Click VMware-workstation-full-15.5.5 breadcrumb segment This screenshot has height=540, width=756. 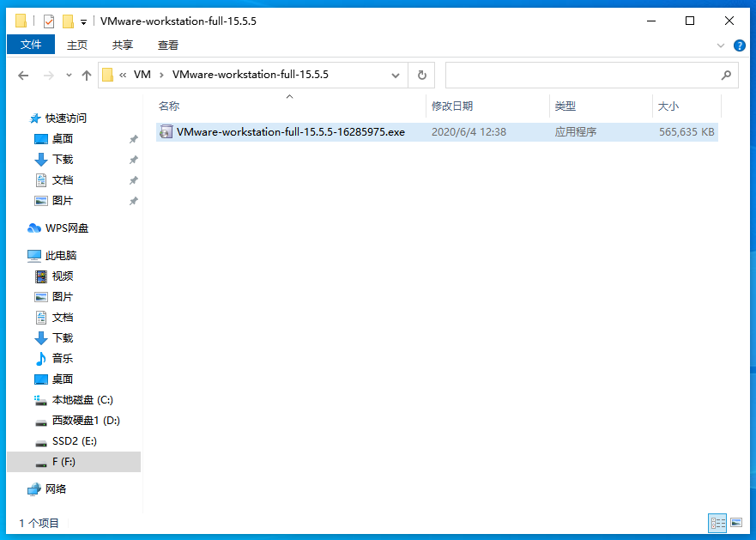(251, 75)
